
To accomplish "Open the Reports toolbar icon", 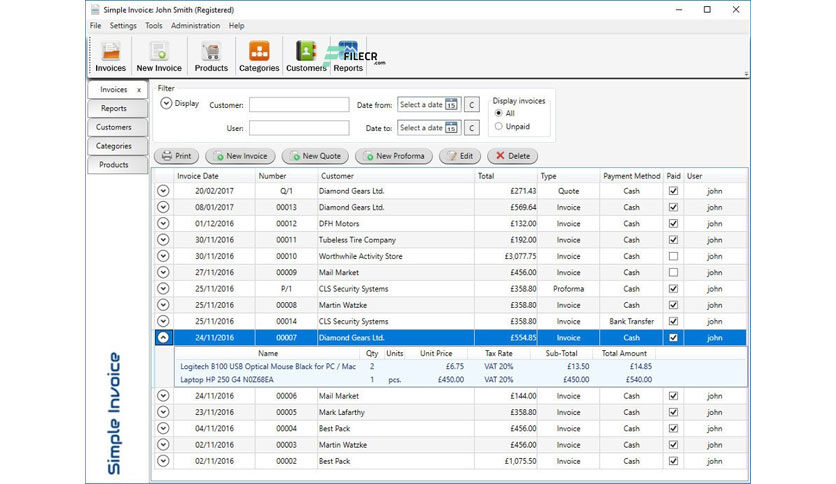I will pyautogui.click(x=348, y=57).
